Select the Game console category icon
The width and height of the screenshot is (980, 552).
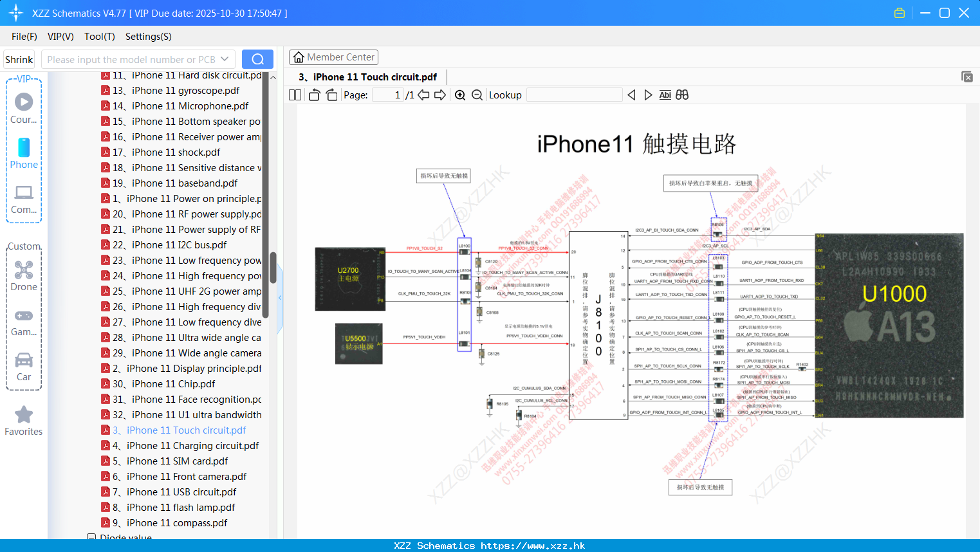pyautogui.click(x=24, y=322)
